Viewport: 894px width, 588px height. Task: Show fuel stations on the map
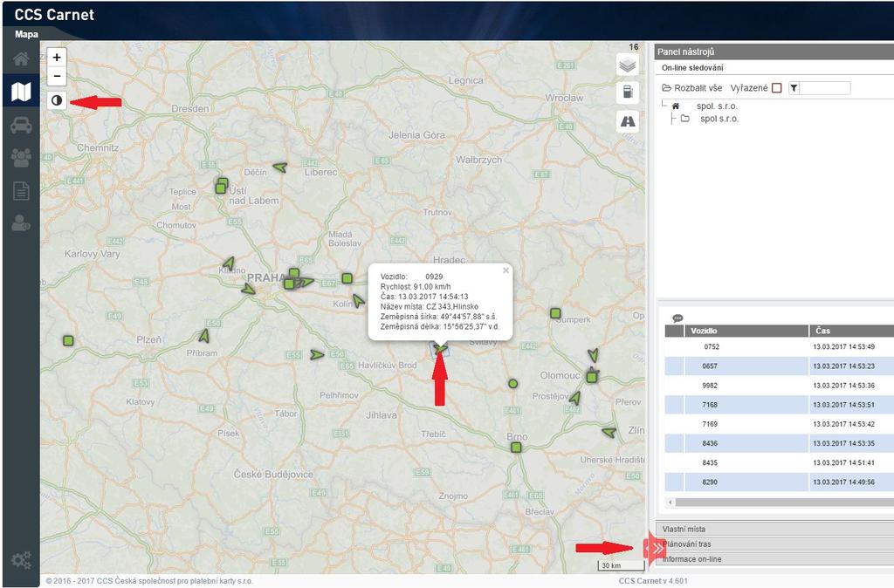(627, 92)
